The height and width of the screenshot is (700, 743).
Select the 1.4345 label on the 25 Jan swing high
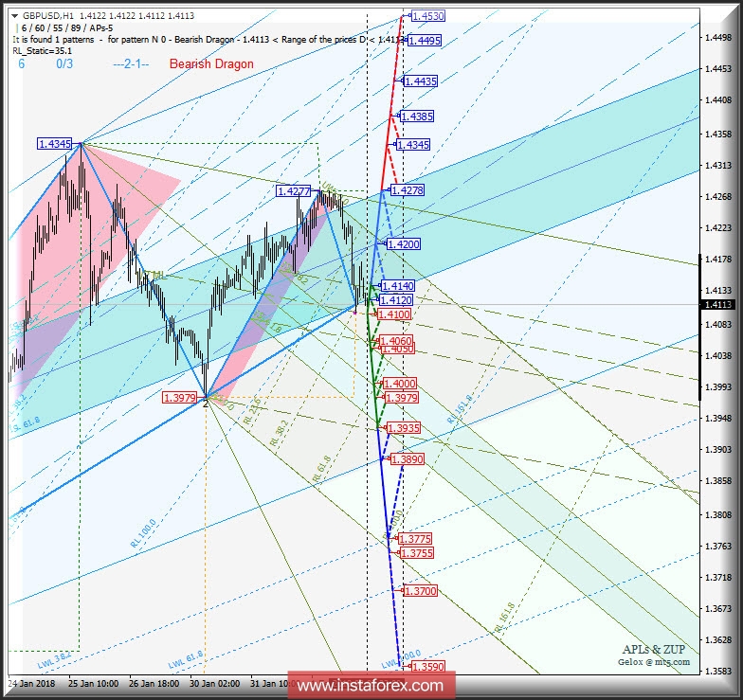coord(55,144)
